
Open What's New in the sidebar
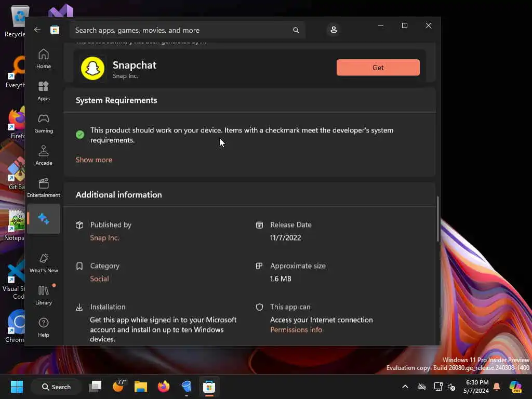(x=44, y=263)
